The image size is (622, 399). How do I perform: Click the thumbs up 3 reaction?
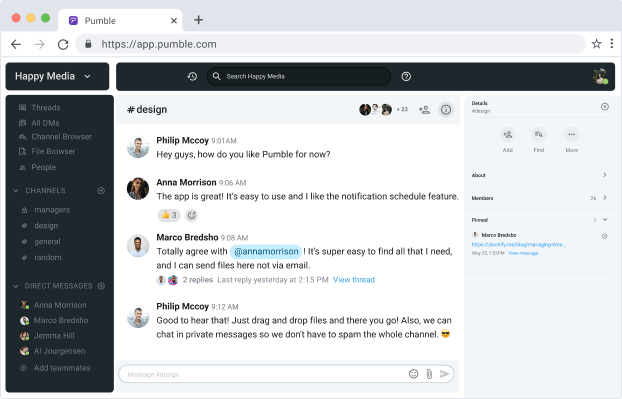(x=169, y=215)
